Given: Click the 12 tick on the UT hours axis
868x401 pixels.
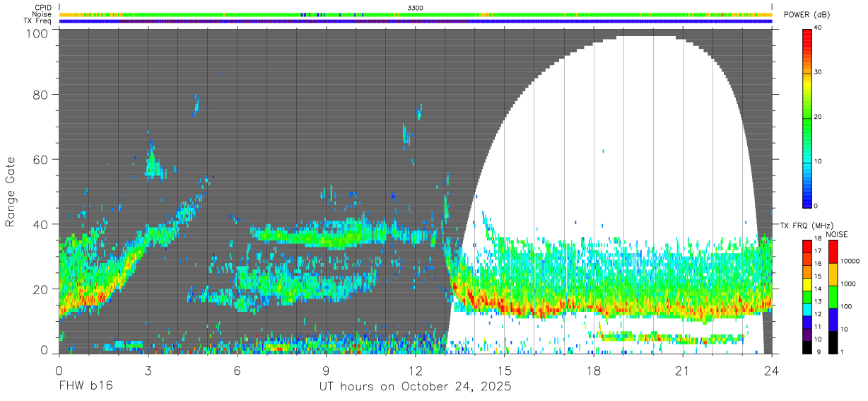Looking at the screenshot, I should 416,370.
